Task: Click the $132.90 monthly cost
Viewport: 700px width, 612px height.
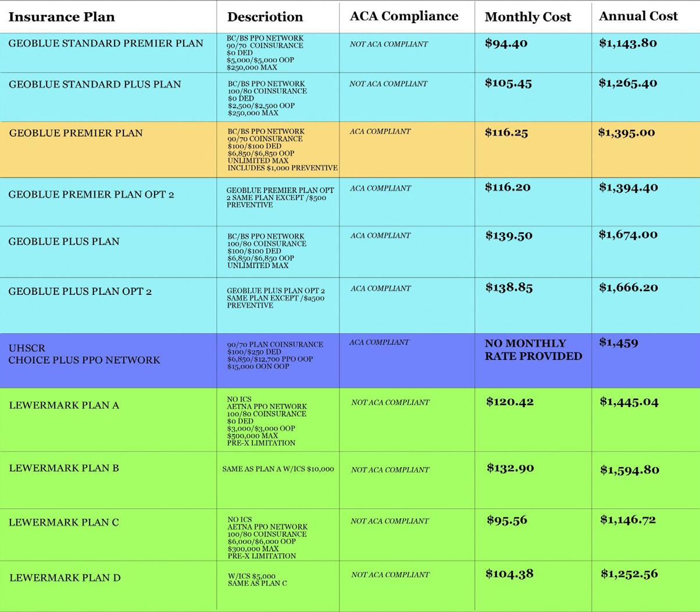Action: 510,468
